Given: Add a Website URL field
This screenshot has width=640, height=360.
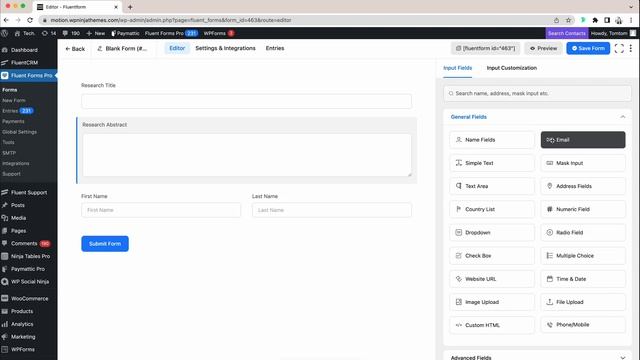Looking at the screenshot, I should [x=492, y=279].
